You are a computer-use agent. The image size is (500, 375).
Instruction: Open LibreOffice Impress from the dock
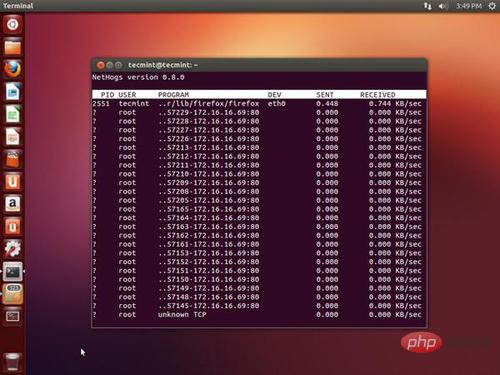[13, 137]
